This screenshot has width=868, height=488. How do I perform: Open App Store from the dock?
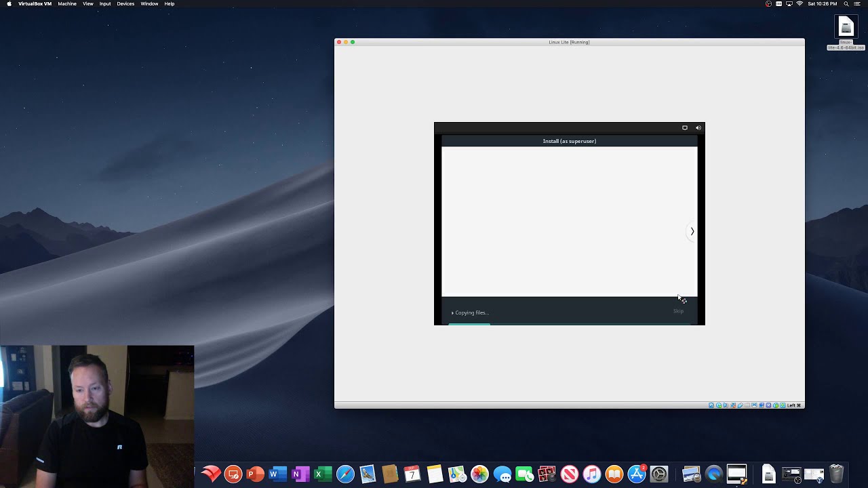click(x=637, y=474)
